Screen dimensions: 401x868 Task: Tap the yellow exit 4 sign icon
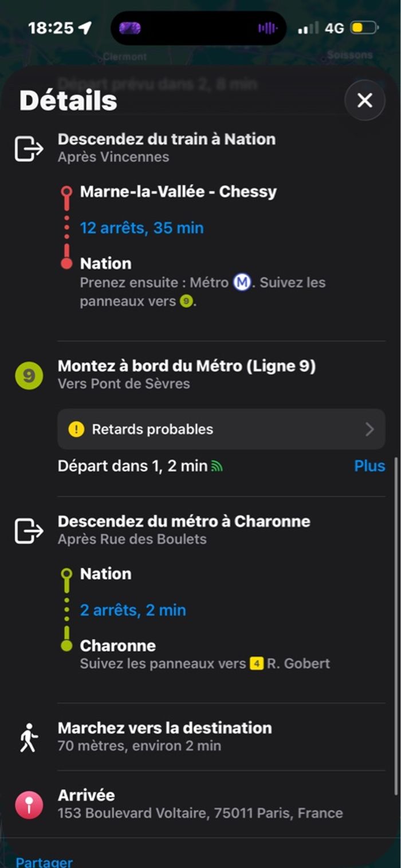tap(256, 664)
